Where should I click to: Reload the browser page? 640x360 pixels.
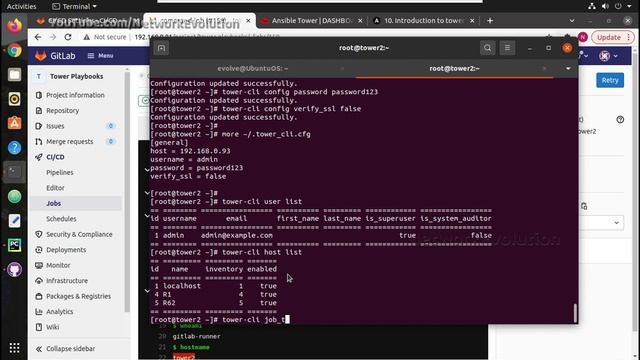pyautogui.click(x=68, y=37)
